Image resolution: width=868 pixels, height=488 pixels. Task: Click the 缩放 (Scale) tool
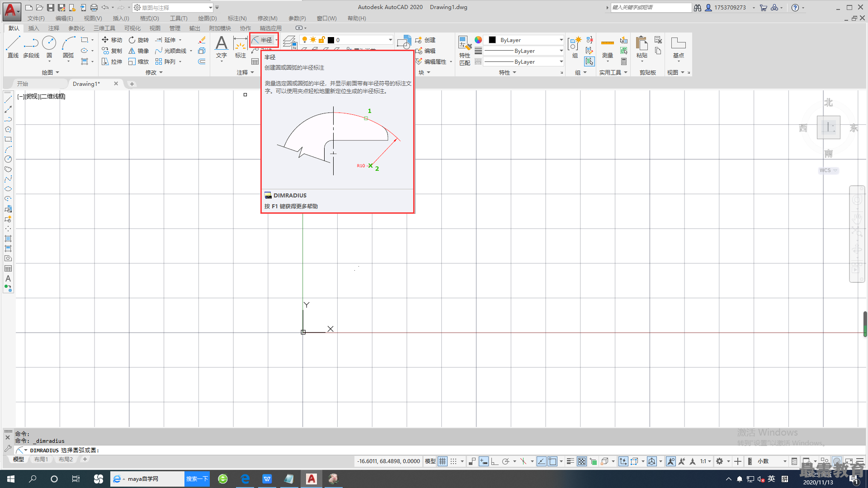point(138,61)
